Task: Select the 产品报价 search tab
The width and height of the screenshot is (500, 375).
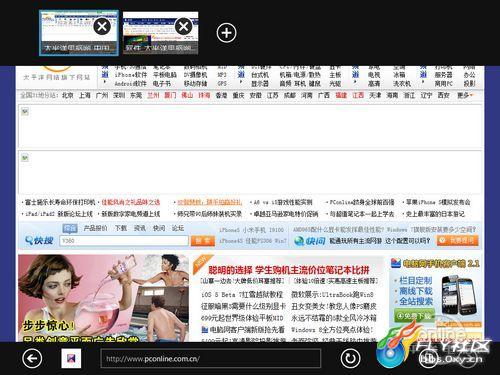Action: (x=95, y=228)
